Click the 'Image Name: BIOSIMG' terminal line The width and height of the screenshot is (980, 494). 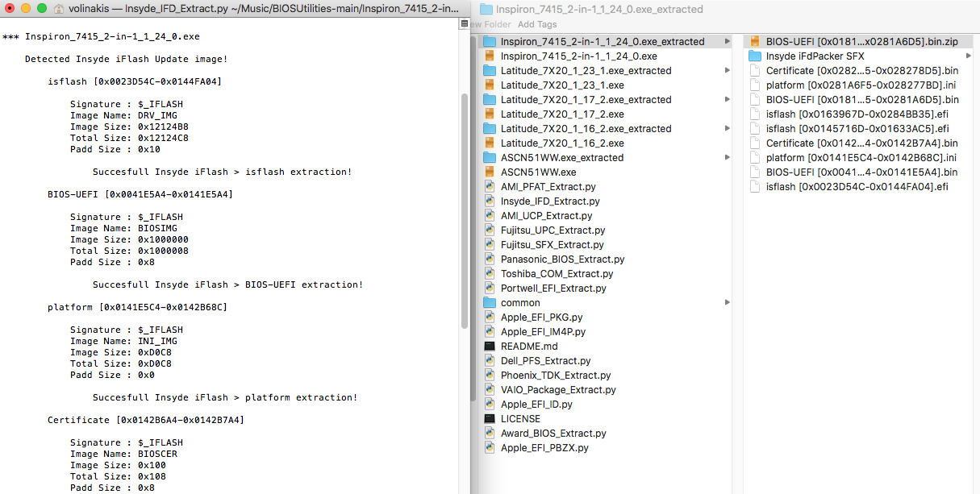[123, 228]
